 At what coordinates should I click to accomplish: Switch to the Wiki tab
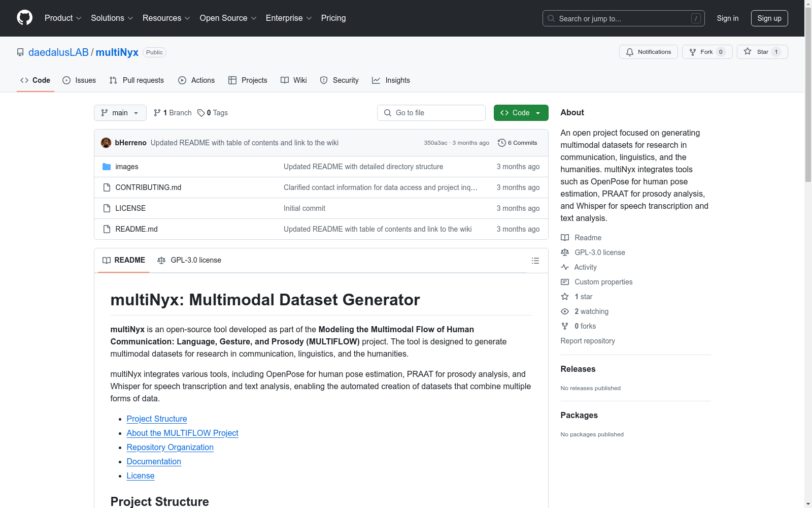pyautogui.click(x=294, y=80)
